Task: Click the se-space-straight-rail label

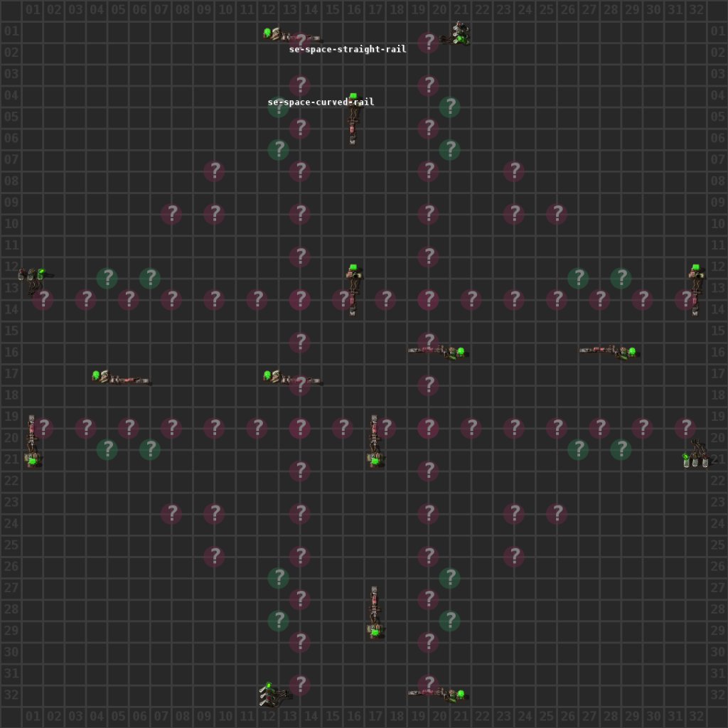Action: click(347, 50)
